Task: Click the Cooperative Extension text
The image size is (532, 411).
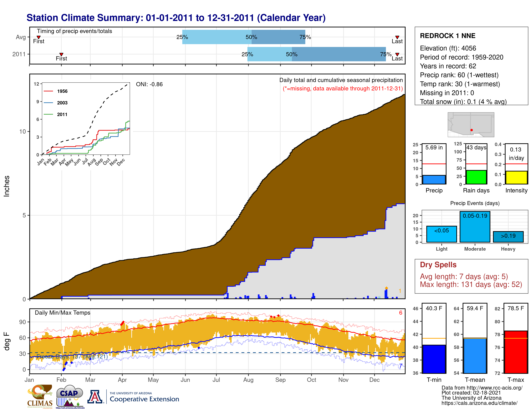Action: 144,399
